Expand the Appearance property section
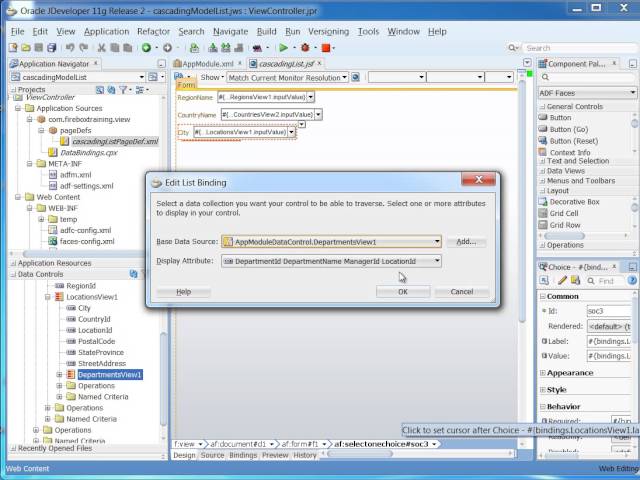The image size is (640, 480). click(x=543, y=373)
